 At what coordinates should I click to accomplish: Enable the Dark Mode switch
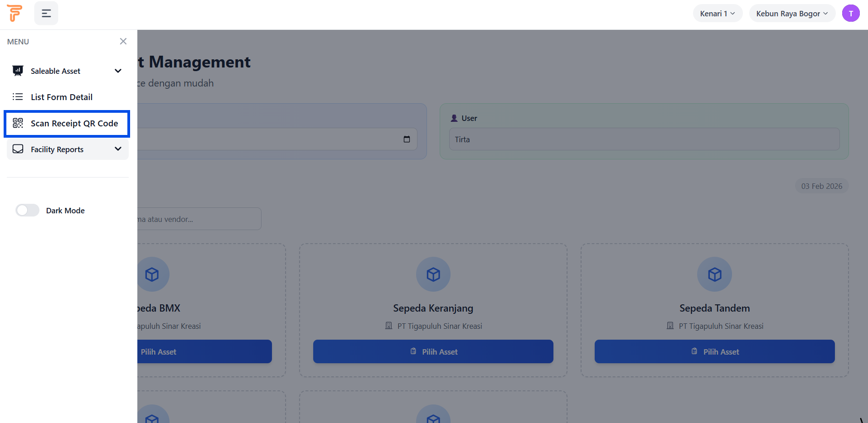tap(28, 210)
